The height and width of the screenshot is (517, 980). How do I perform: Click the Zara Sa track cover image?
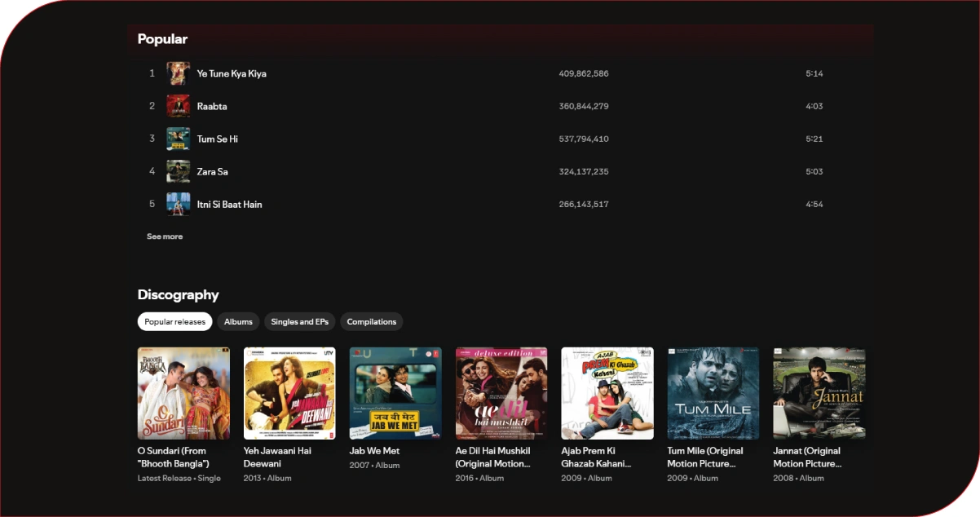point(178,171)
